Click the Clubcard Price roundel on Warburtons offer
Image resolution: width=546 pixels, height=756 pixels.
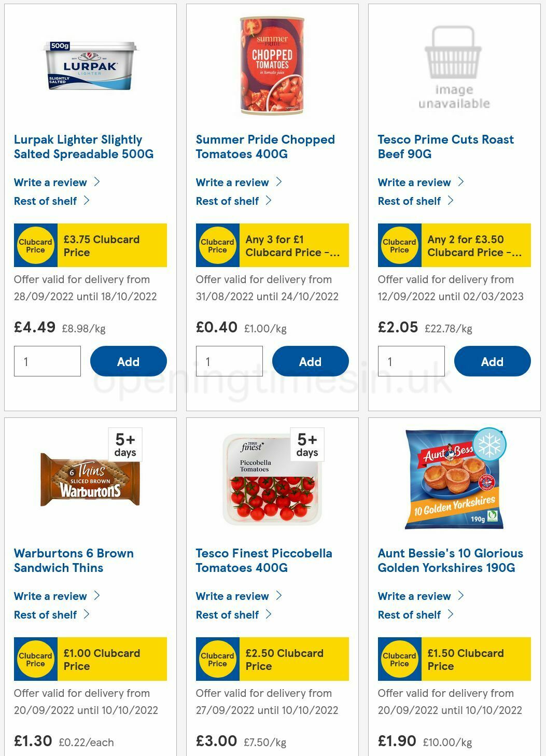pos(35,659)
